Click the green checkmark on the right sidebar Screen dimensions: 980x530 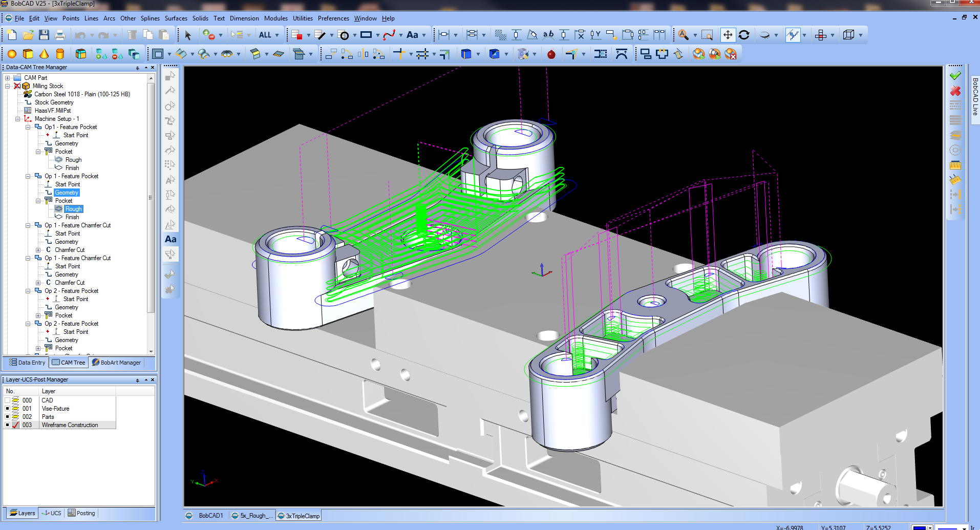(955, 75)
